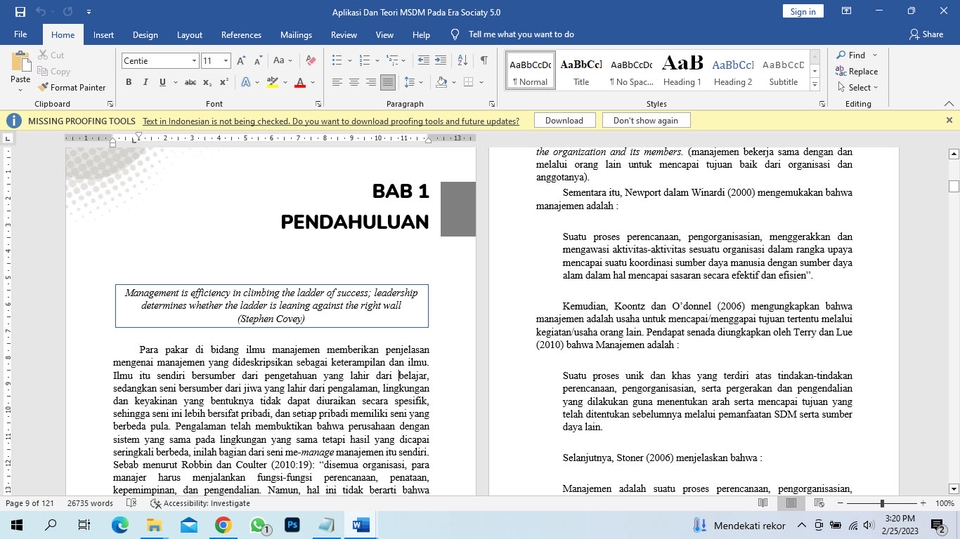This screenshot has width=960, height=539.
Task: Switch to the Layout tab
Action: 190,35
